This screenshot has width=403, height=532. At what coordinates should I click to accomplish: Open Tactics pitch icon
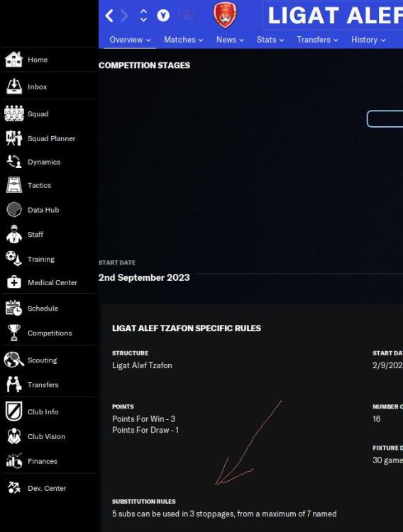click(14, 185)
